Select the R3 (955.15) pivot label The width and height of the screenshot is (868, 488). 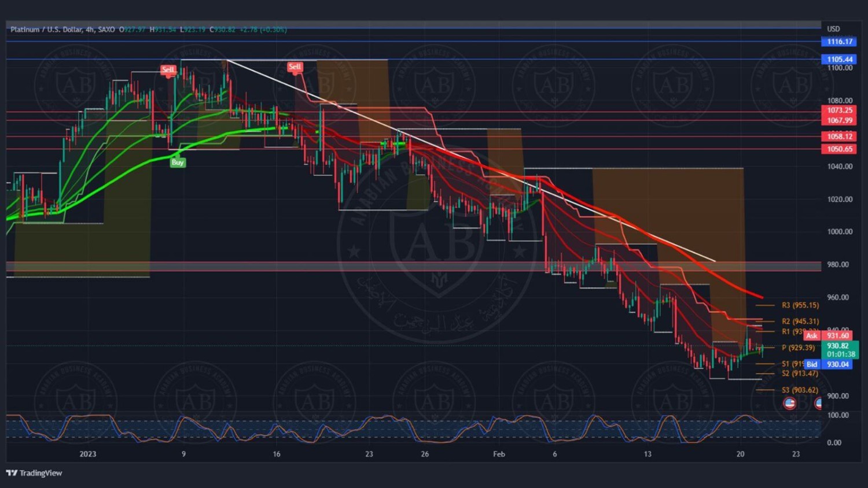point(800,305)
